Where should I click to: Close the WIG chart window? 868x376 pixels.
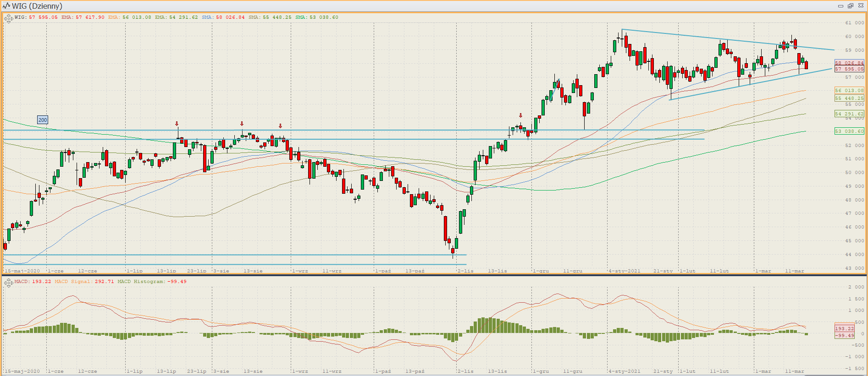click(x=861, y=6)
